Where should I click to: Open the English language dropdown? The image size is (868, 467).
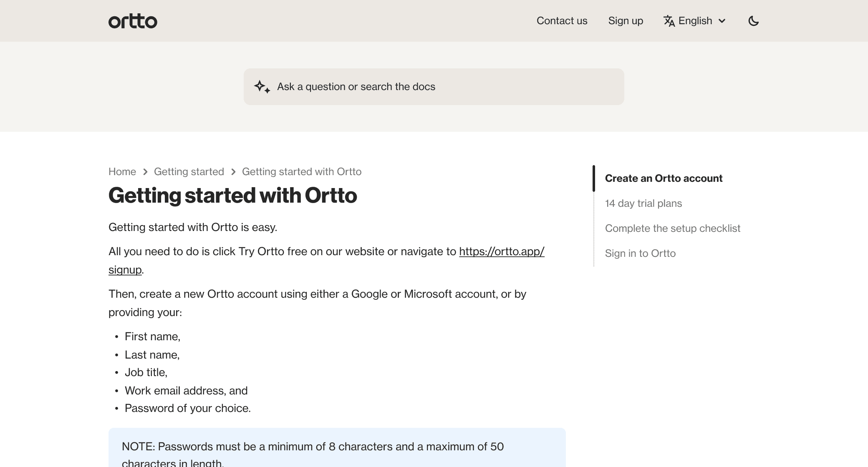point(695,20)
